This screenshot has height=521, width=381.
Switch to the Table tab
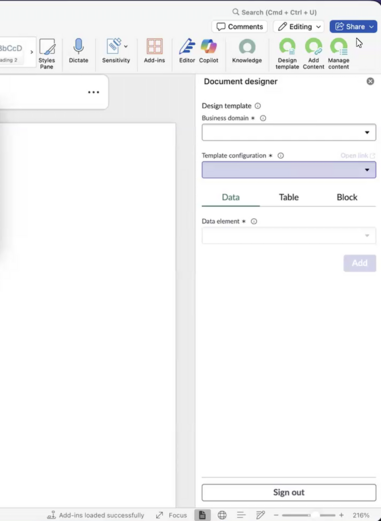tap(289, 197)
